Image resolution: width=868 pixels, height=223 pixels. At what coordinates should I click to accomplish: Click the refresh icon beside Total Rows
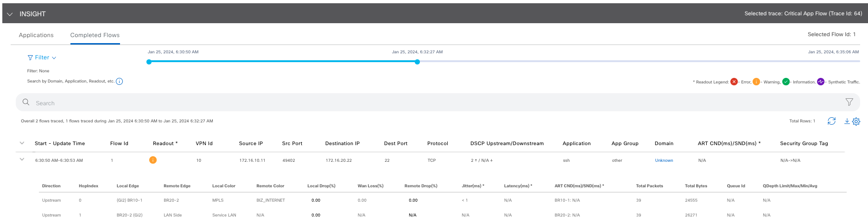click(x=831, y=121)
